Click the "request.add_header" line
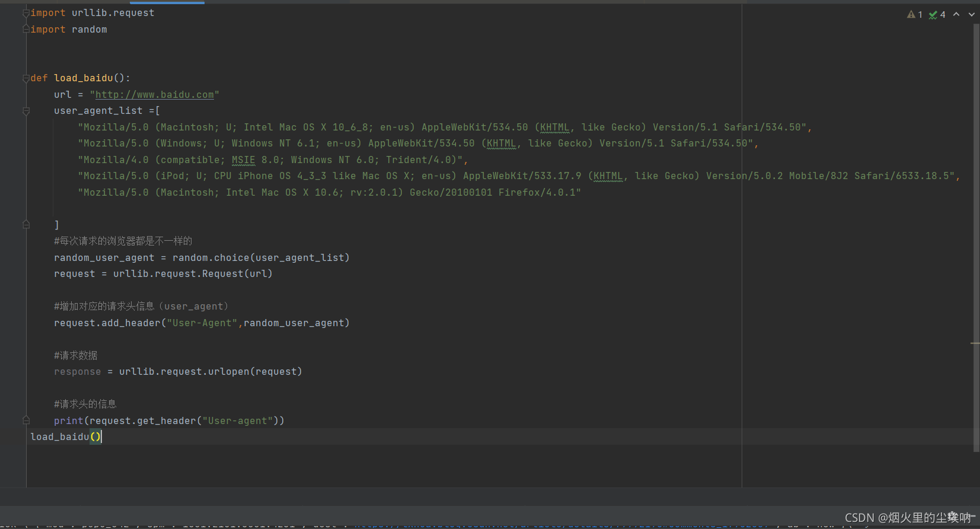Screen dimensions: 980x529 click(x=202, y=323)
